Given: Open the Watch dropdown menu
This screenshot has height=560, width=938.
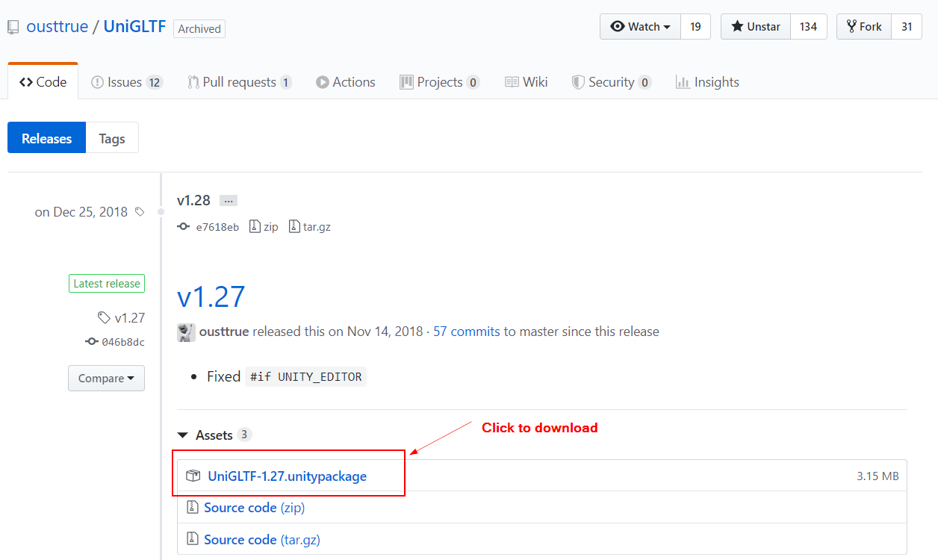Looking at the screenshot, I should [x=640, y=27].
